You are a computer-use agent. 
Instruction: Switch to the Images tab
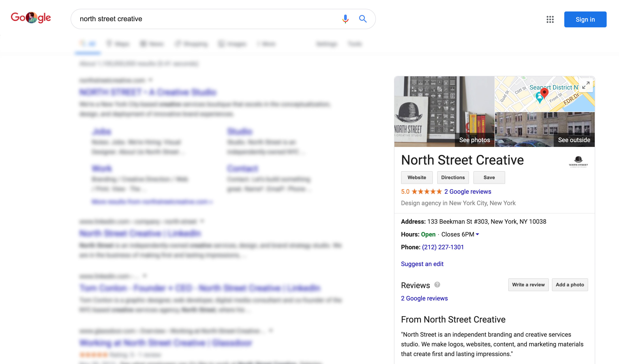tap(232, 44)
